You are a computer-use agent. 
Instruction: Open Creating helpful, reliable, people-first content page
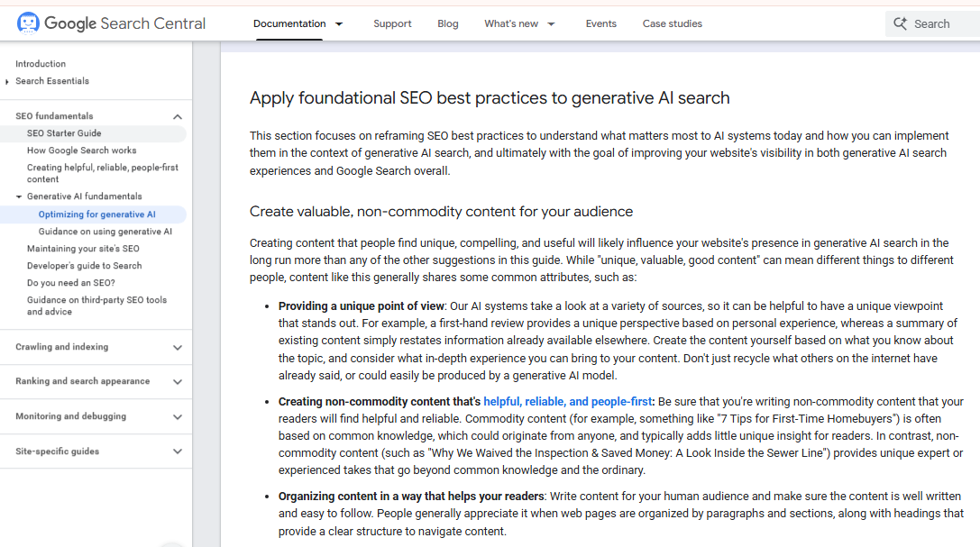(x=103, y=173)
